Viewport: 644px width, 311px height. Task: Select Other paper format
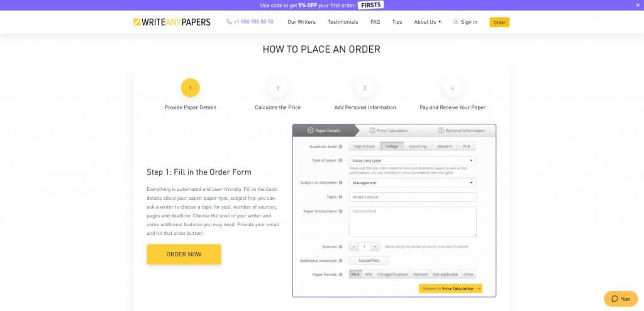click(x=468, y=275)
